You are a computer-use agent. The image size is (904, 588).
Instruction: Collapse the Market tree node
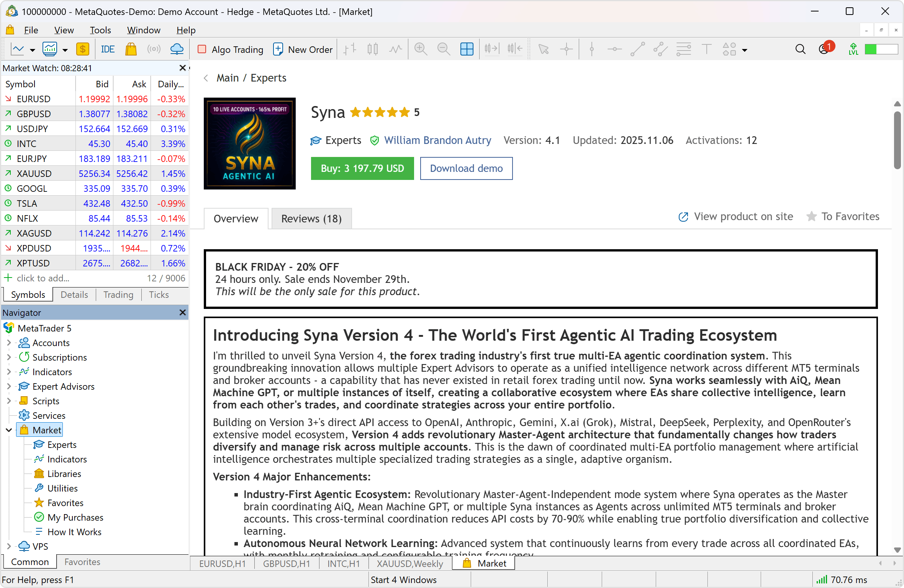(9, 430)
